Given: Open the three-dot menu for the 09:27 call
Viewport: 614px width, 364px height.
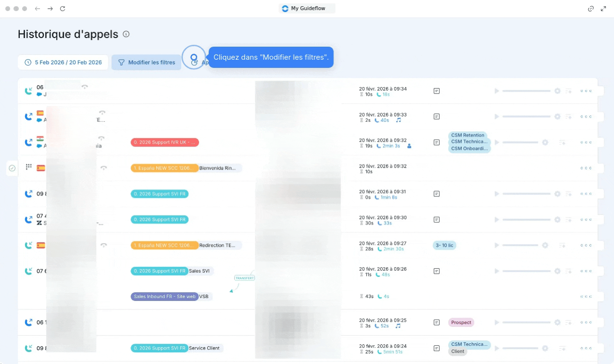Looking at the screenshot, I should (586, 245).
